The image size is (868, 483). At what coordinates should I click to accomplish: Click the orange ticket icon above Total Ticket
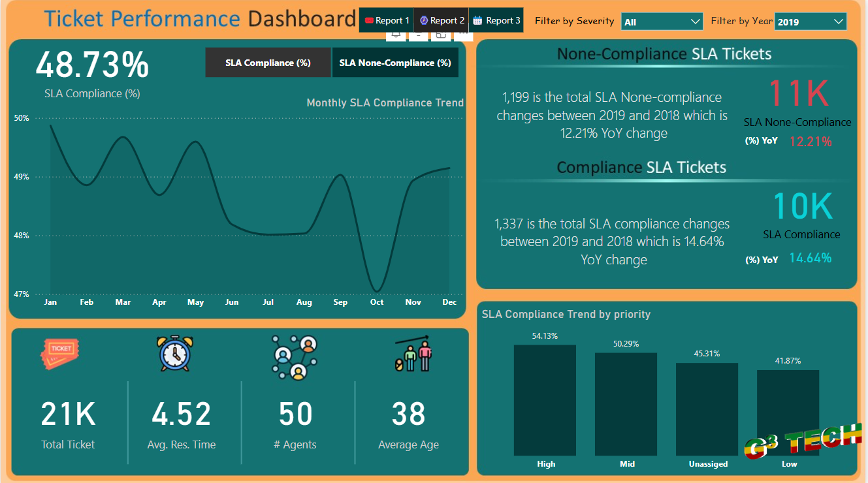pos(59,354)
